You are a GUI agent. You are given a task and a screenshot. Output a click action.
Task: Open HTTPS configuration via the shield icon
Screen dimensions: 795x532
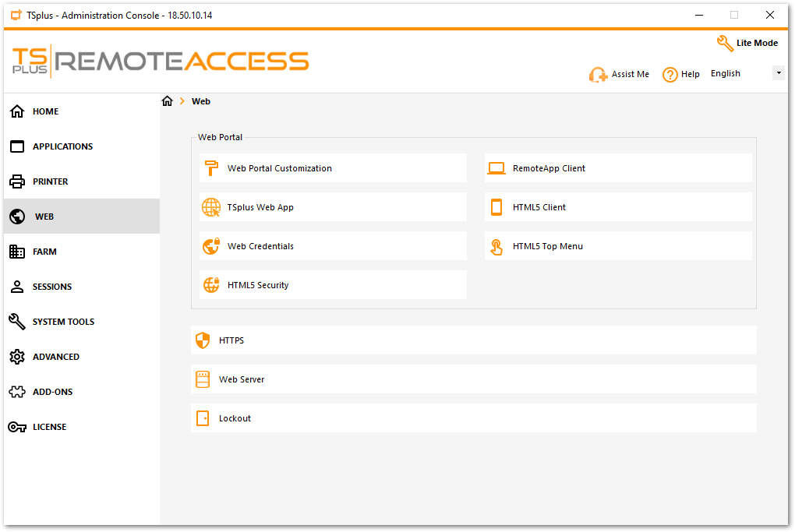[203, 340]
